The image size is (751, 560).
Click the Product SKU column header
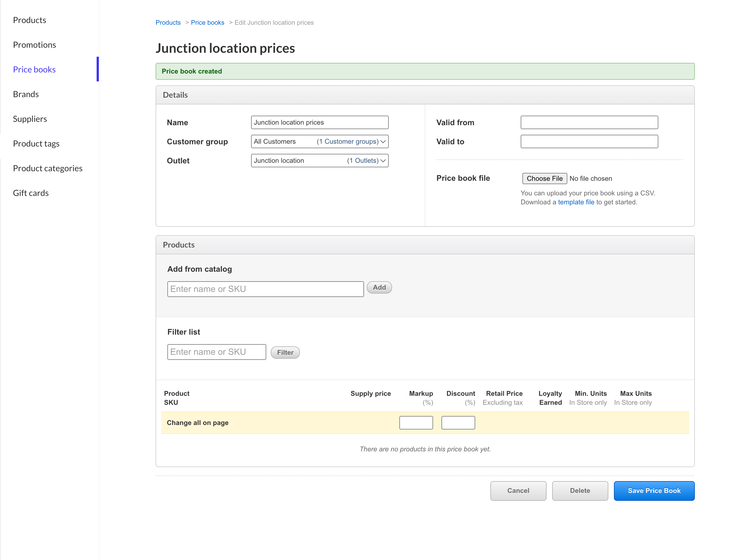177,398
